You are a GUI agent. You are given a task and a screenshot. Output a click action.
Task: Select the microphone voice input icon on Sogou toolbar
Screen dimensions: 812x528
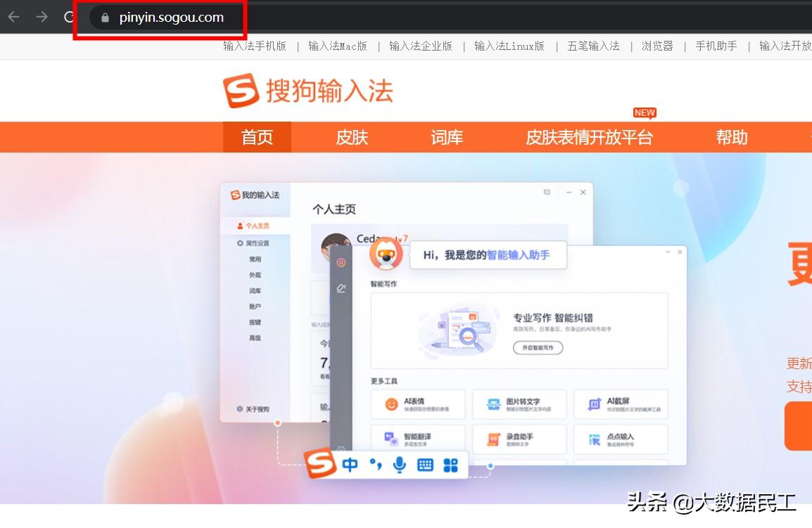click(400, 464)
